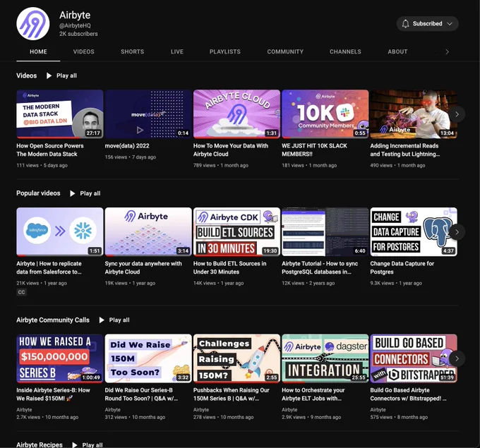
Task: Click title How to Build ETL Sources in Under 30 Minutes
Action: click(x=230, y=268)
